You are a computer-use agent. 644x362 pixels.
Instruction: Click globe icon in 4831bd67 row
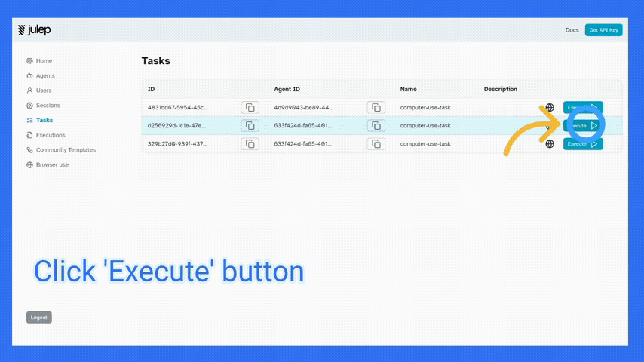(x=550, y=108)
